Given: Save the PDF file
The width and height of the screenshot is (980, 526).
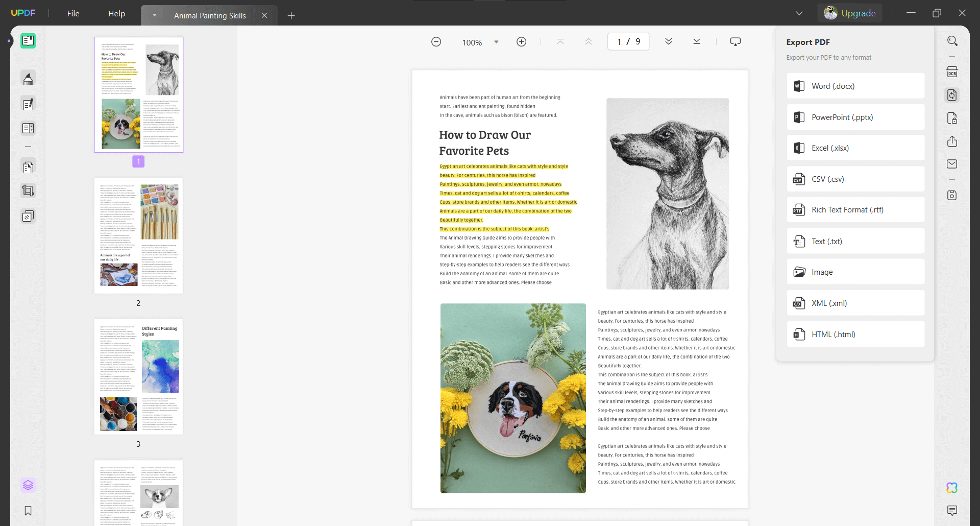Looking at the screenshot, I should point(952,195).
